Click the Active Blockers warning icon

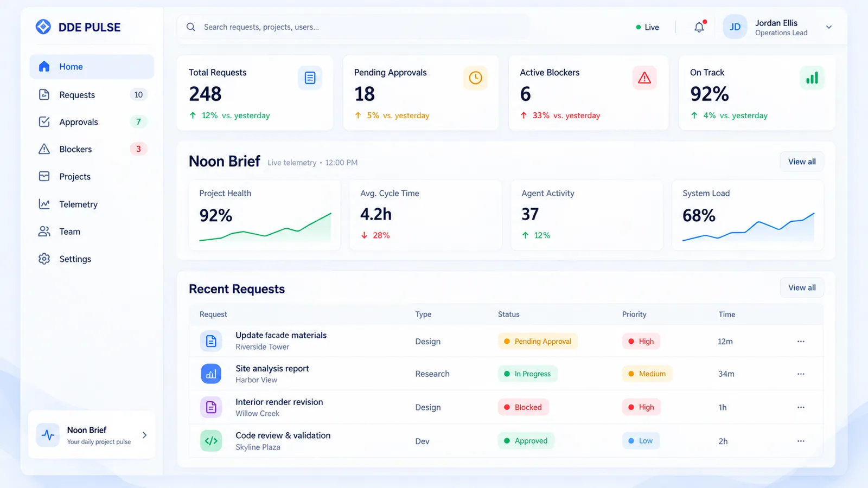[644, 78]
